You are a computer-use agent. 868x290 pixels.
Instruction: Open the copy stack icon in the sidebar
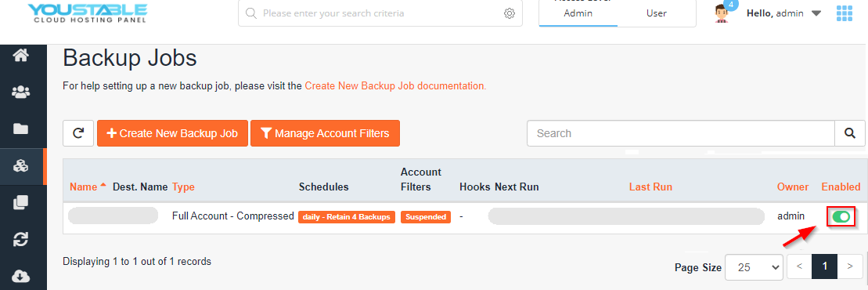point(20,203)
